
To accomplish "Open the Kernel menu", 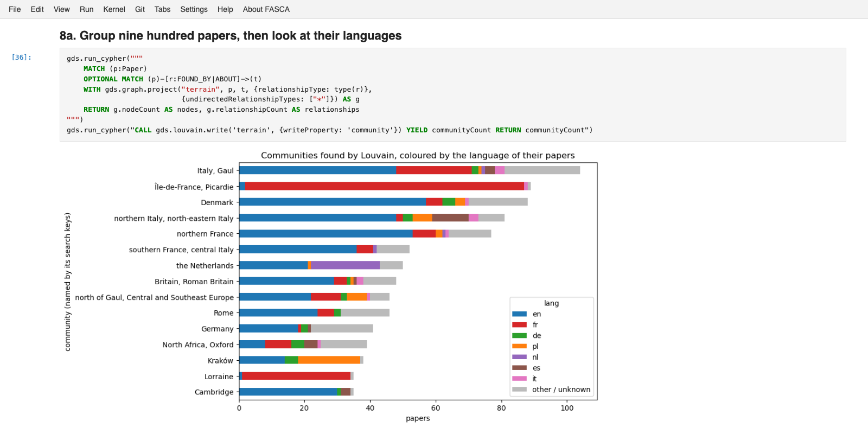I will (114, 9).
